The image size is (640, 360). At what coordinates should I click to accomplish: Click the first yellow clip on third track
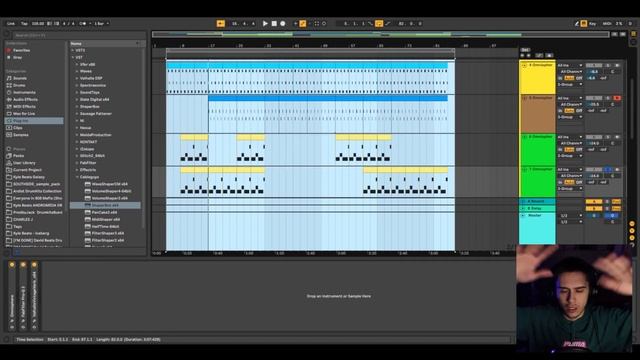194,138
